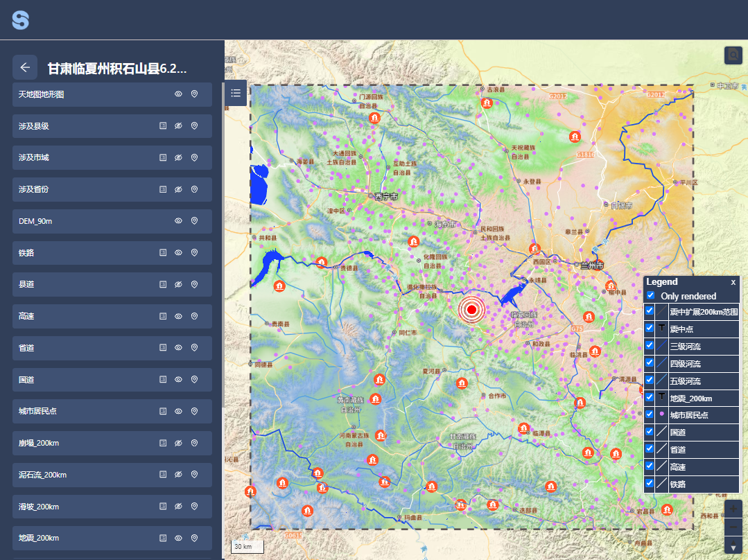Viewport: 748px width, 560px height.
Task: Open the attribute table for 铁路 layer
Action: [x=163, y=253]
